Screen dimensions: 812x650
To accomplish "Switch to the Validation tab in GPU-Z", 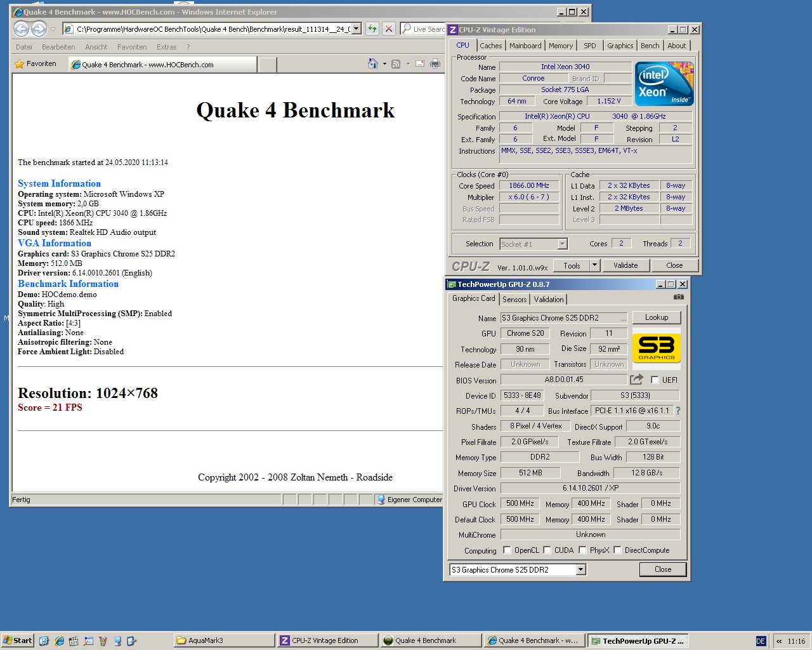I will coord(549,300).
